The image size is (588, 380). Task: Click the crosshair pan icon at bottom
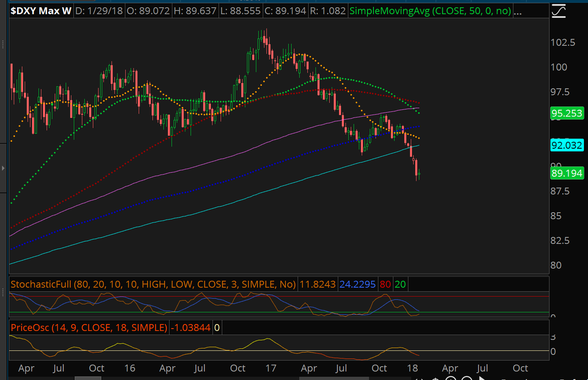[435, 378]
